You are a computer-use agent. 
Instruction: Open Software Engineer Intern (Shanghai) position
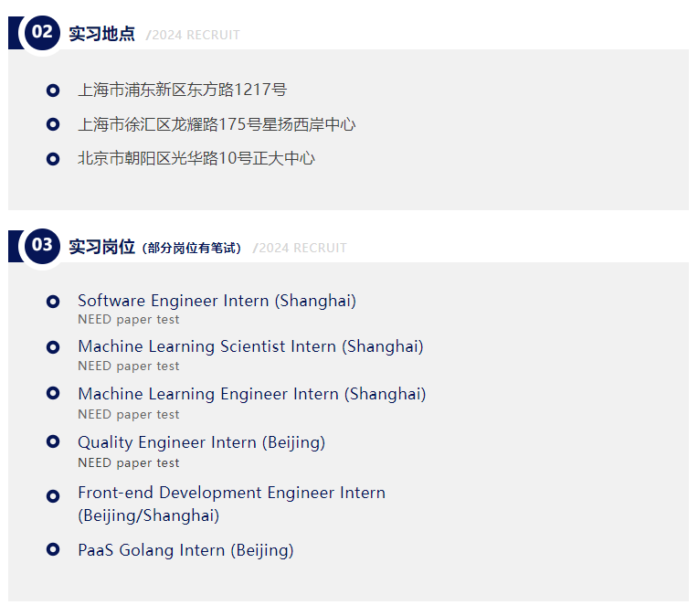click(x=217, y=301)
